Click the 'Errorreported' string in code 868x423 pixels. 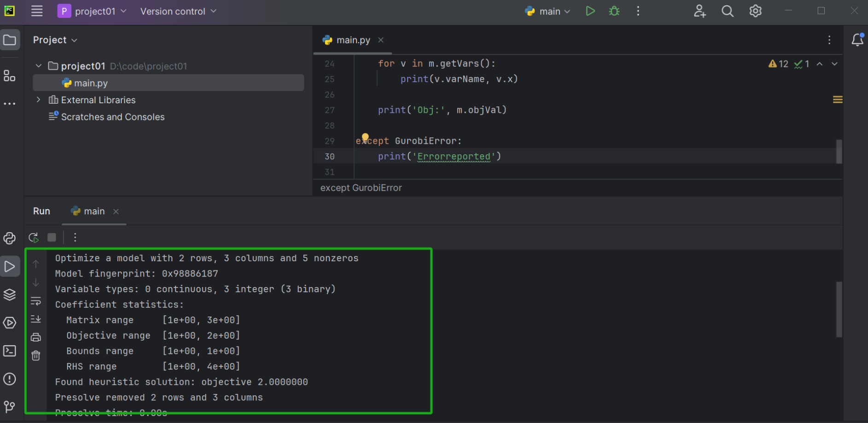click(x=454, y=156)
